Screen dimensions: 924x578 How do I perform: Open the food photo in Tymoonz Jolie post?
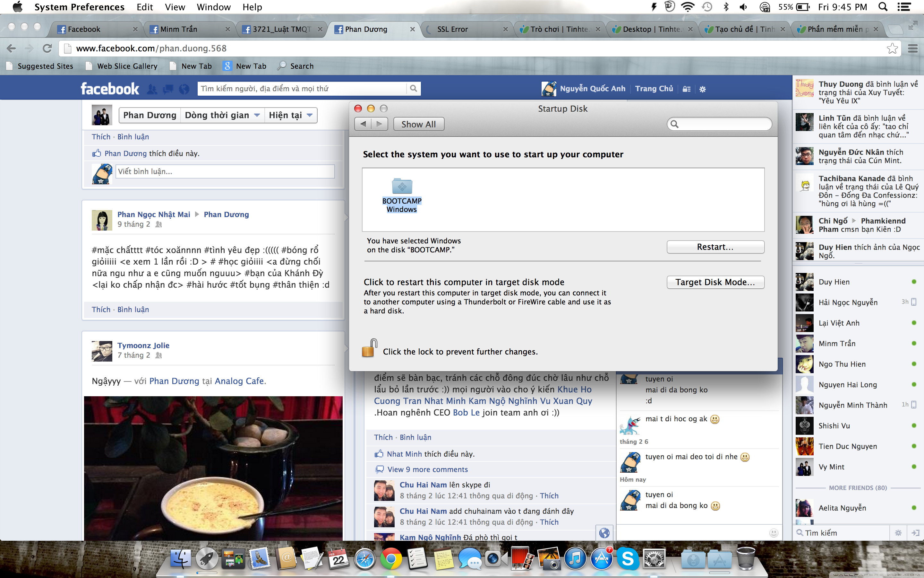coord(213,468)
